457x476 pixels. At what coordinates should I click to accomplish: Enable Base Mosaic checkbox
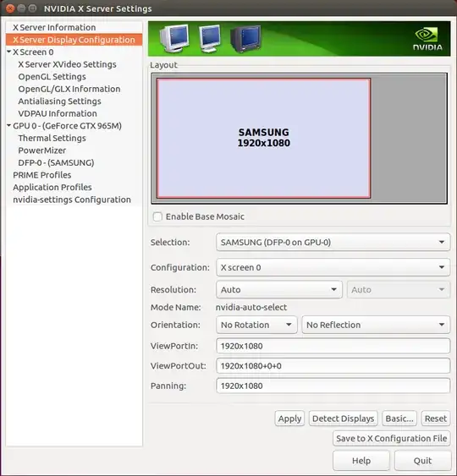click(x=157, y=216)
